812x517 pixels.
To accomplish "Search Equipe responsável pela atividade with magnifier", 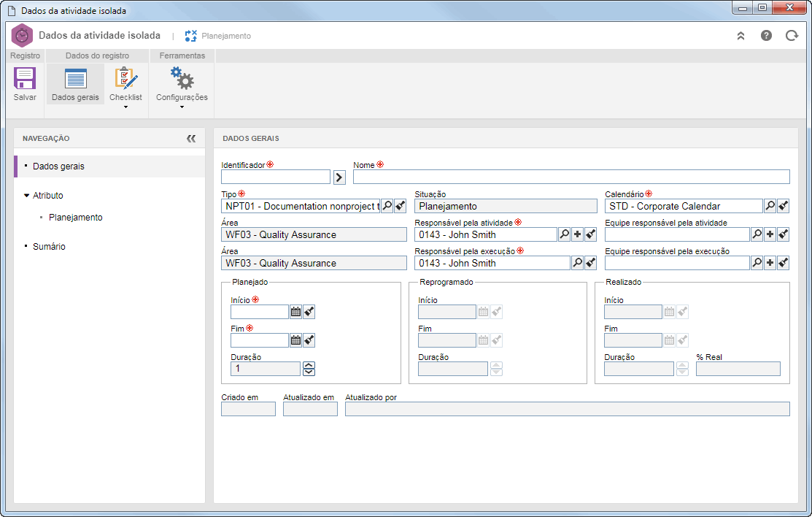I will coord(757,234).
